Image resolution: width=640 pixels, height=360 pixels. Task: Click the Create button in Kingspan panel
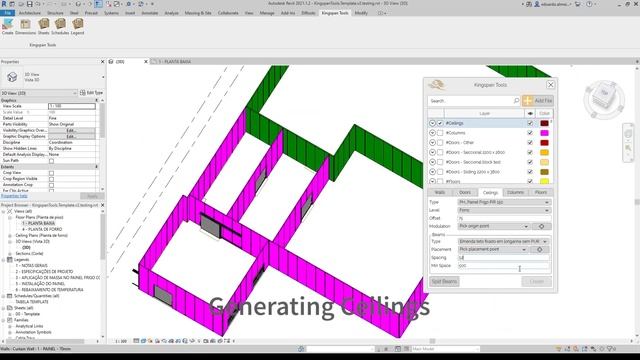[x=537, y=281]
